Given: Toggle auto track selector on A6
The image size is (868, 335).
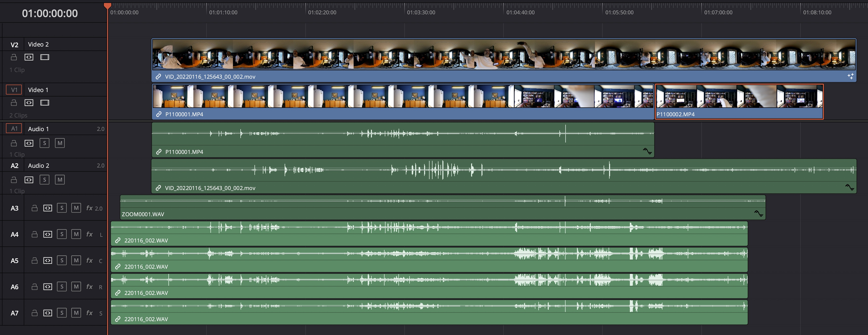Looking at the screenshot, I should click(48, 287).
